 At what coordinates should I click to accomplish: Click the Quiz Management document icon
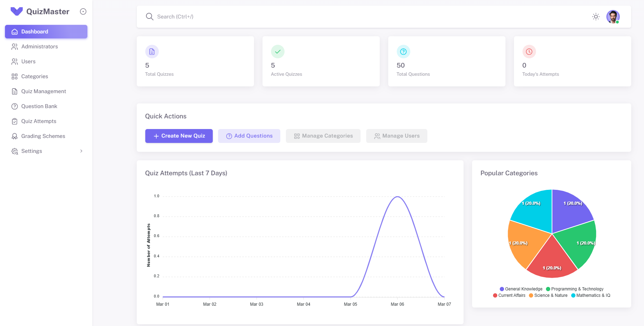(x=15, y=91)
